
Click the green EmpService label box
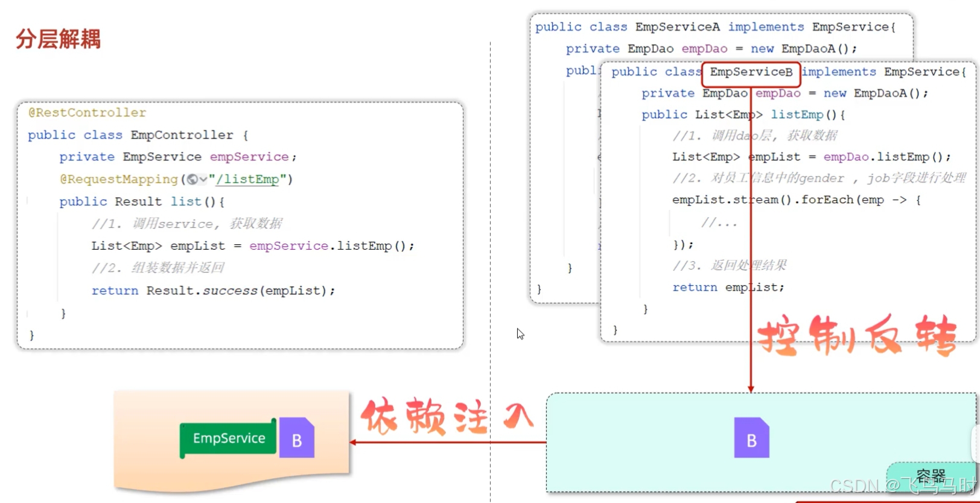pyautogui.click(x=229, y=438)
